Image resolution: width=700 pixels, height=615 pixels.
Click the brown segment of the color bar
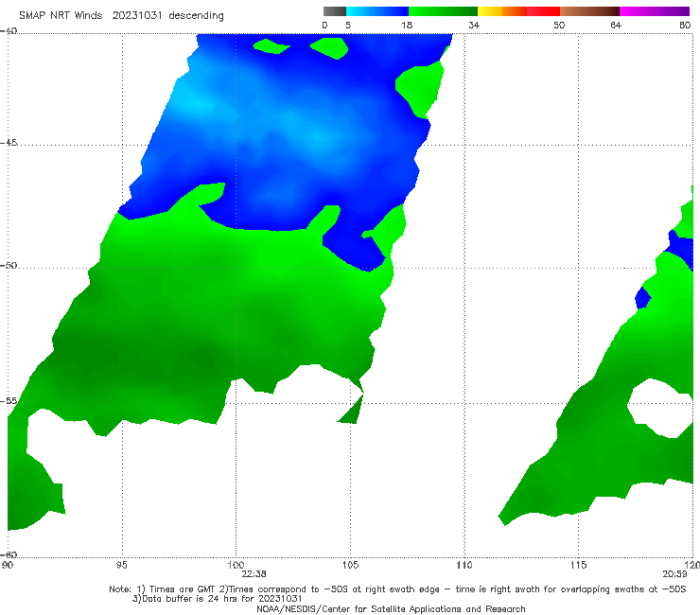point(589,11)
